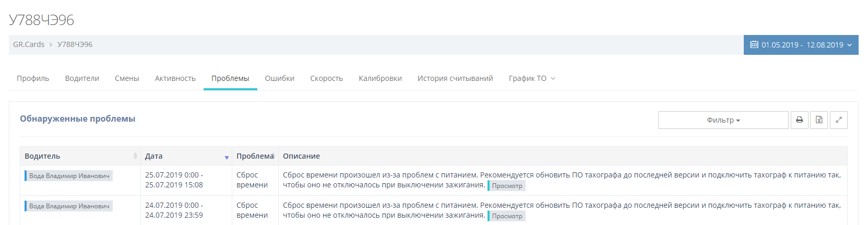Follow the GR.Cards breadcrumb link
Image resolution: width=868 pixels, height=225 pixels.
(x=29, y=44)
